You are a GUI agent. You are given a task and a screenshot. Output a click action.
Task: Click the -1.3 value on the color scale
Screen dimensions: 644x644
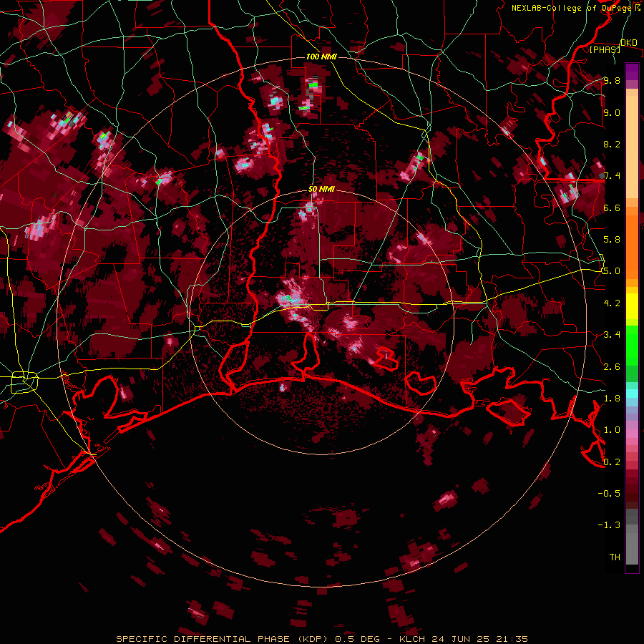coord(609,525)
